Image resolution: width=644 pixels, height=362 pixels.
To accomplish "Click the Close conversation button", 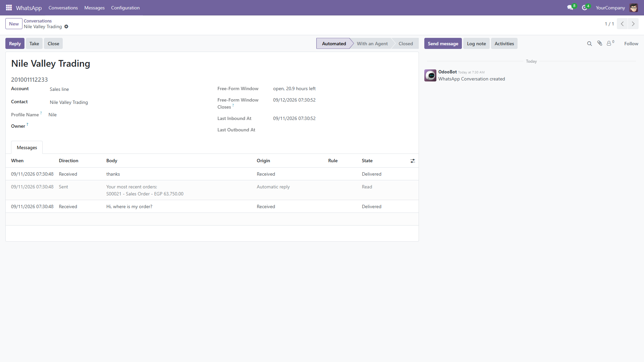I will tap(53, 44).
